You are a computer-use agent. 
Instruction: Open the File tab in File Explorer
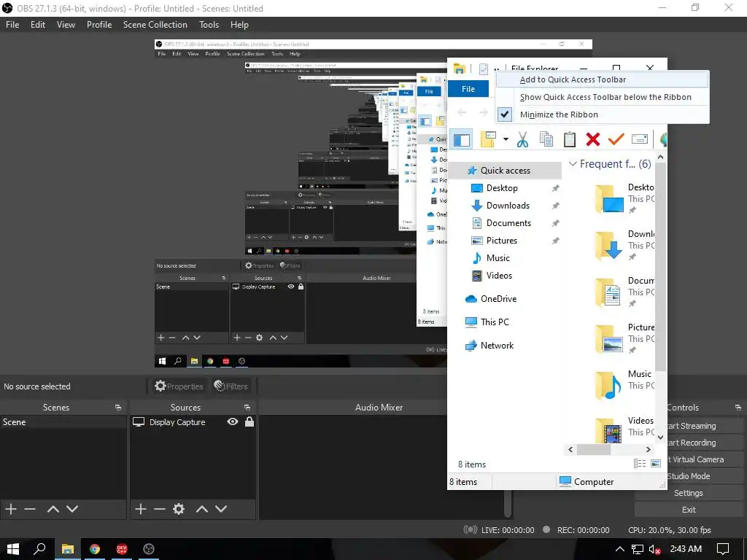[x=468, y=89]
